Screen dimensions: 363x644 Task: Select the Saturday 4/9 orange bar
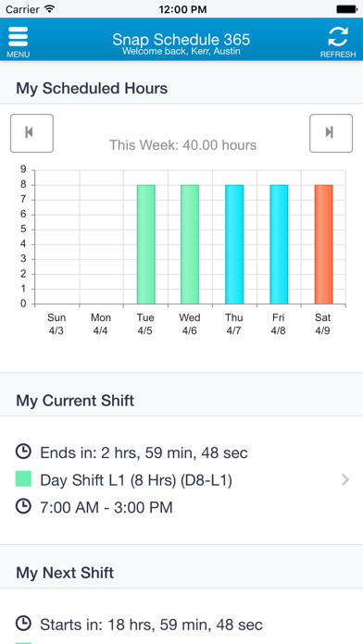(323, 244)
